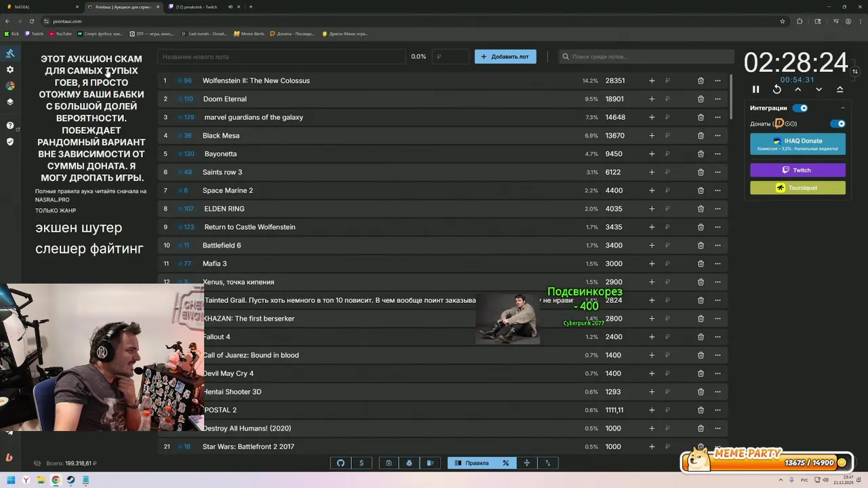The image size is (868, 488).
Task: Open the help question-mark sidebar icon
Action: pyautogui.click(x=9, y=125)
